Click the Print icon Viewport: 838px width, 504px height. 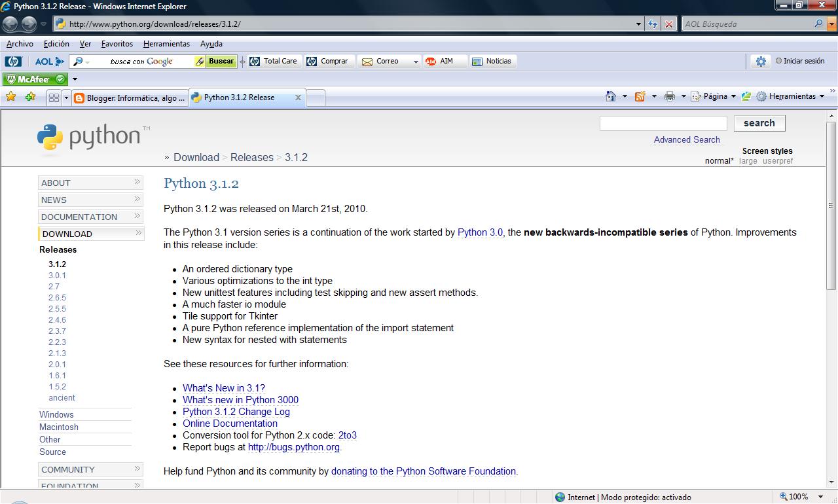(x=669, y=96)
